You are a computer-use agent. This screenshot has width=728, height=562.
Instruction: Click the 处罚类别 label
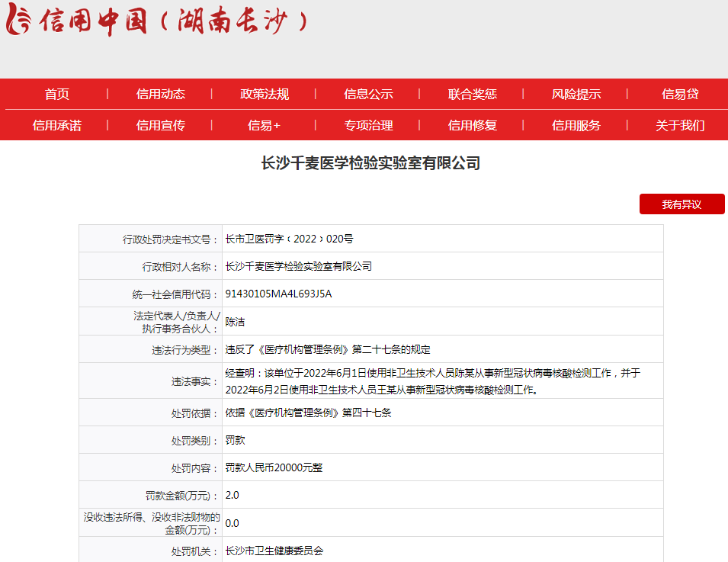195,440
